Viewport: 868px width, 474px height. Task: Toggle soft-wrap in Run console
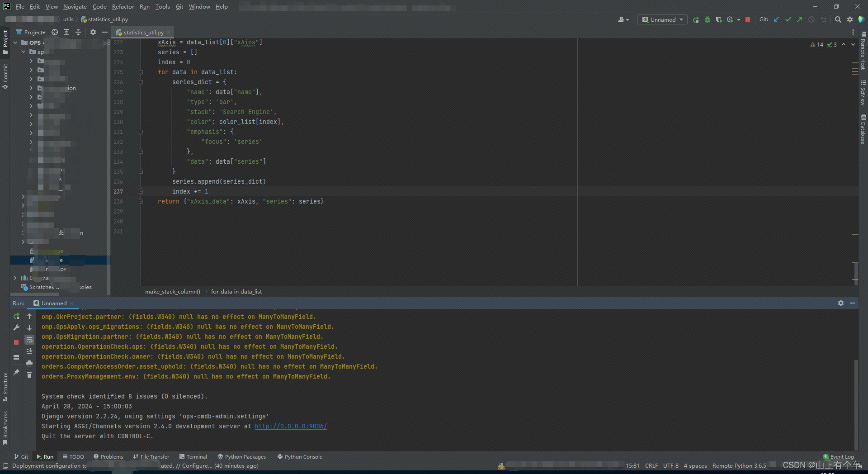(29, 340)
